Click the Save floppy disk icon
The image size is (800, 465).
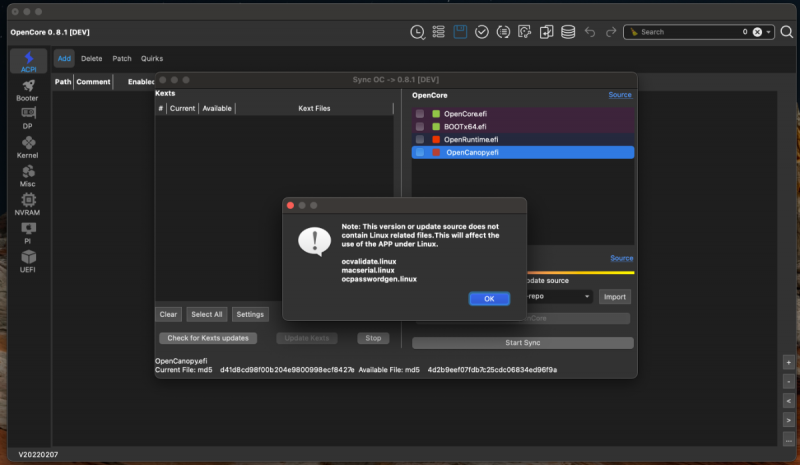point(460,32)
